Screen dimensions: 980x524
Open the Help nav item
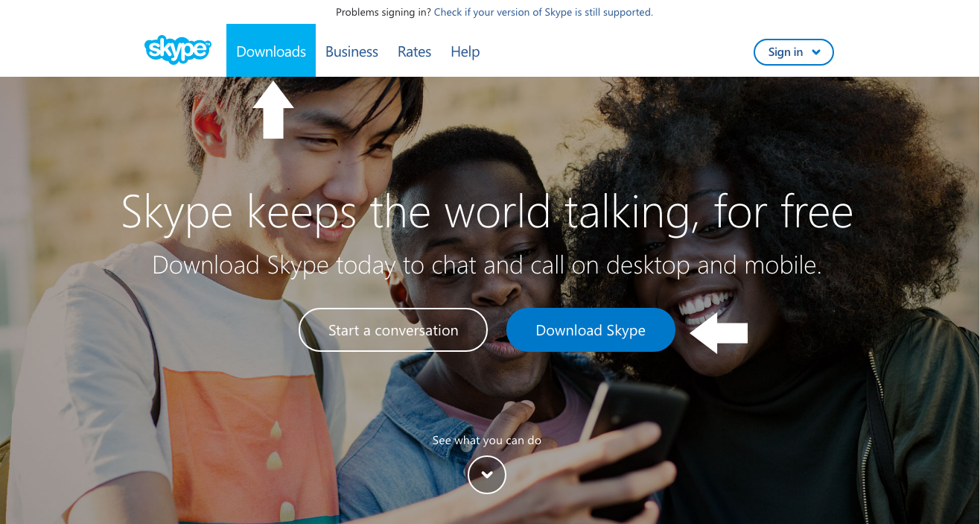point(465,52)
